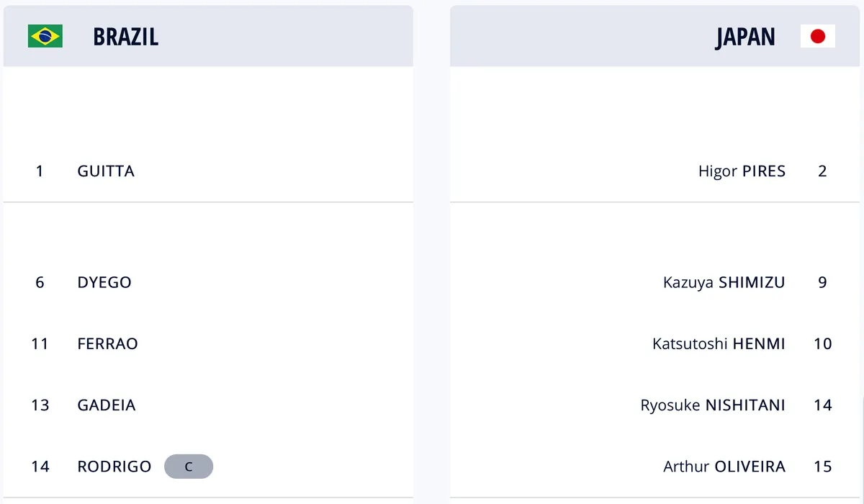
Task: Click jersey number 15 beside Arthur Oliveira
Action: click(x=822, y=467)
